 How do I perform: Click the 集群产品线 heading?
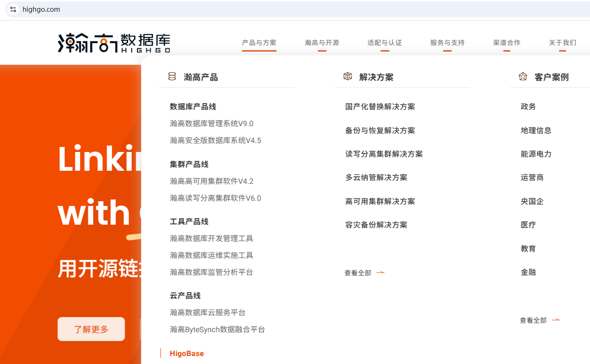tap(189, 164)
